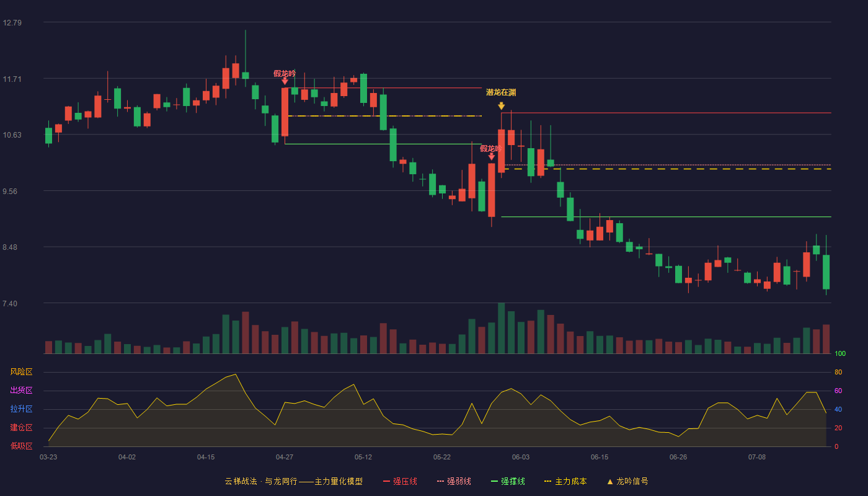The width and height of the screenshot is (868, 496).
Task: Click the 建仓区 zone label
Action: coord(21,428)
